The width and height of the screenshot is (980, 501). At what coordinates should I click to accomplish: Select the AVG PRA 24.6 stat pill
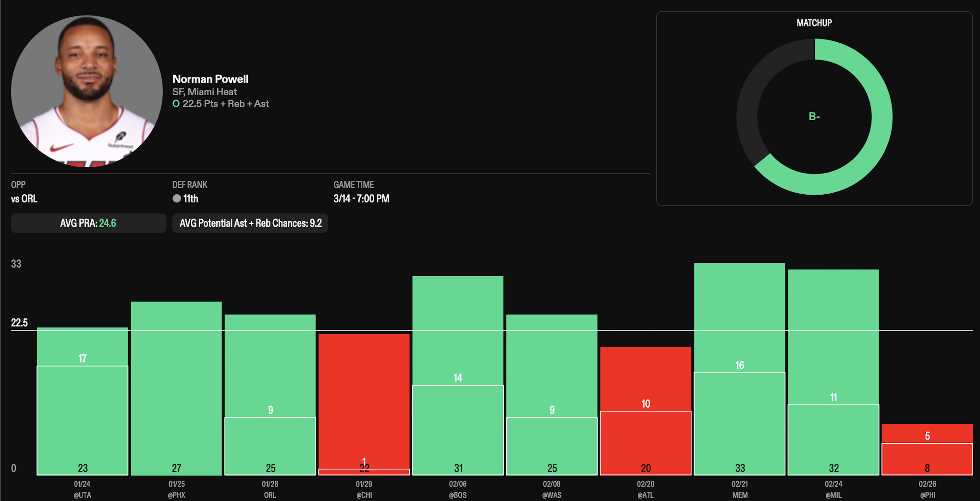(x=88, y=223)
